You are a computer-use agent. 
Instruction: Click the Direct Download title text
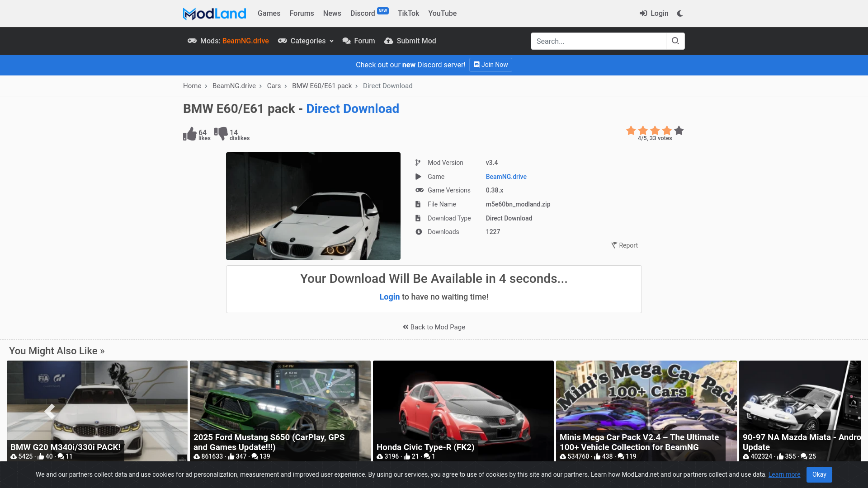353,109
